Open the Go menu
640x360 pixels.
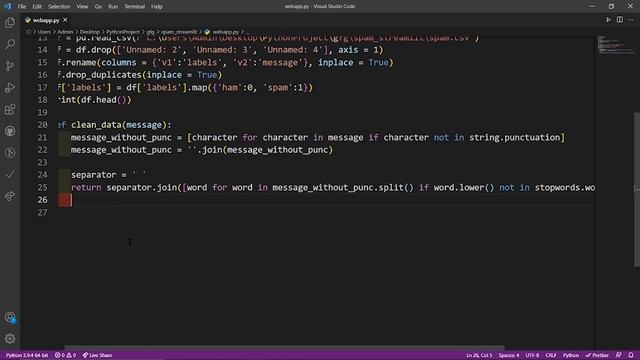[x=98, y=7]
